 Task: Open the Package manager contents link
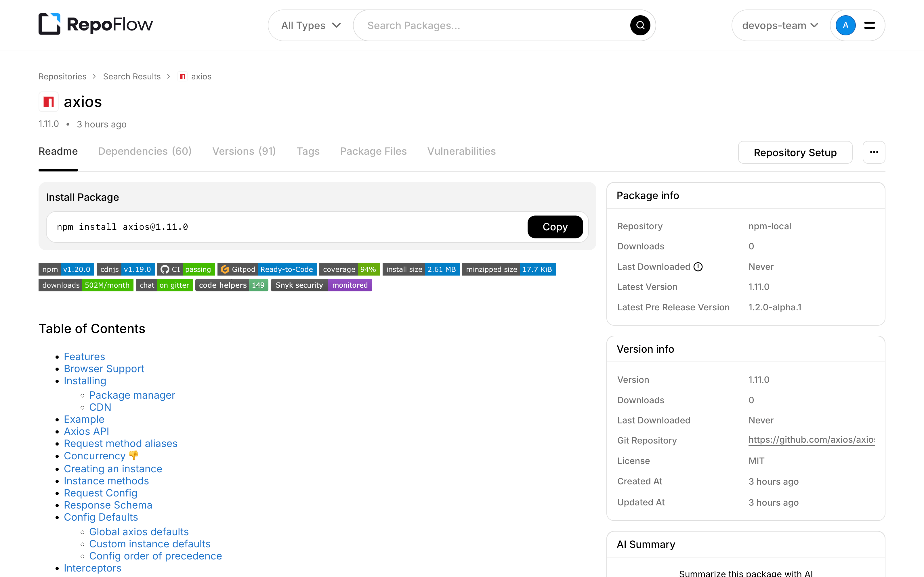click(132, 395)
